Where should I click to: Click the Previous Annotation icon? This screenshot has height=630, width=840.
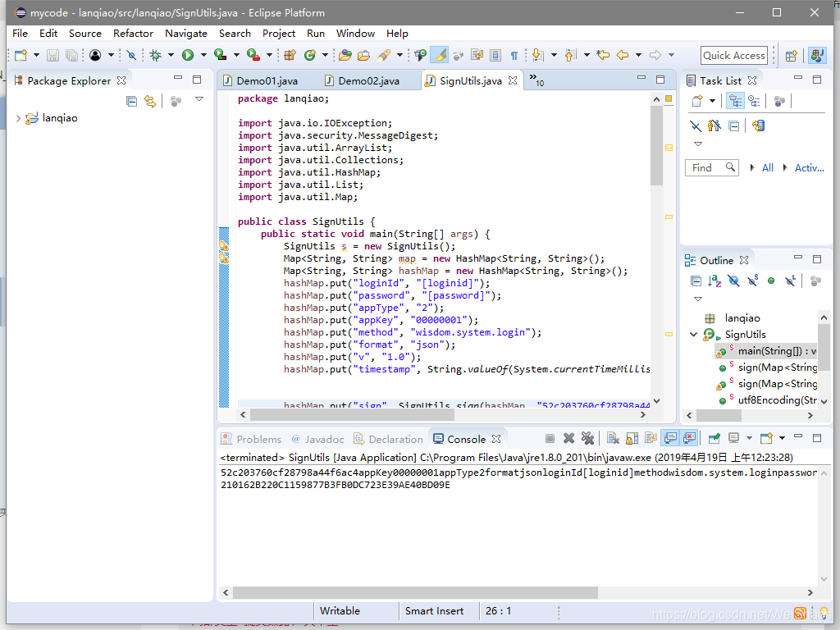571,55
